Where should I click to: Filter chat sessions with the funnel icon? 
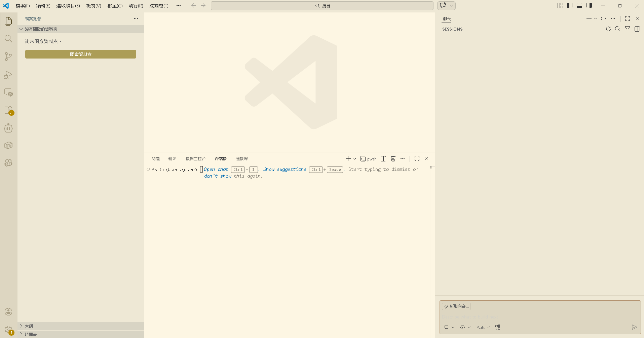click(628, 29)
